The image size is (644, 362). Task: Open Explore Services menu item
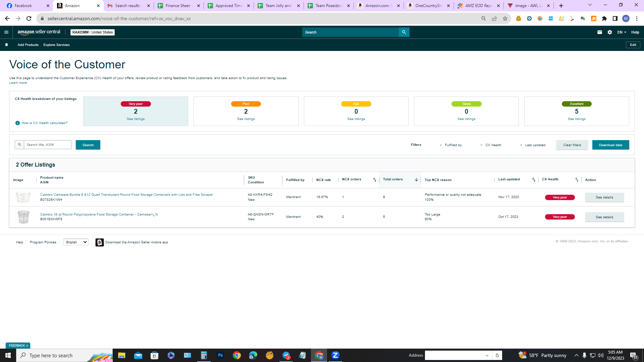[56, 45]
